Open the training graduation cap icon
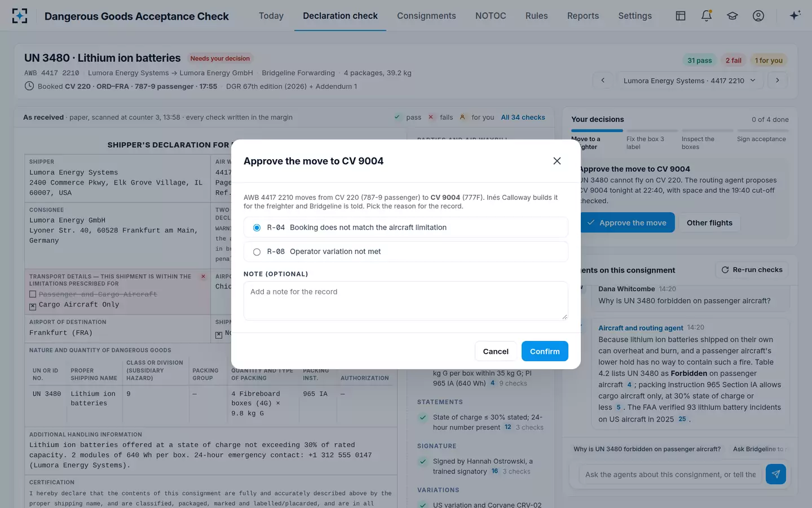The width and height of the screenshot is (812, 508). point(732,16)
